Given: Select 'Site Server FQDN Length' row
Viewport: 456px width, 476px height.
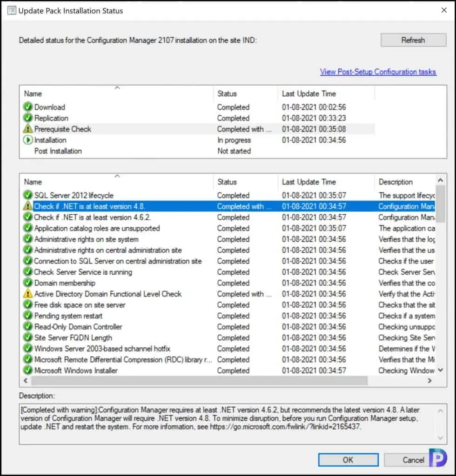Looking at the screenshot, I should [228, 337].
